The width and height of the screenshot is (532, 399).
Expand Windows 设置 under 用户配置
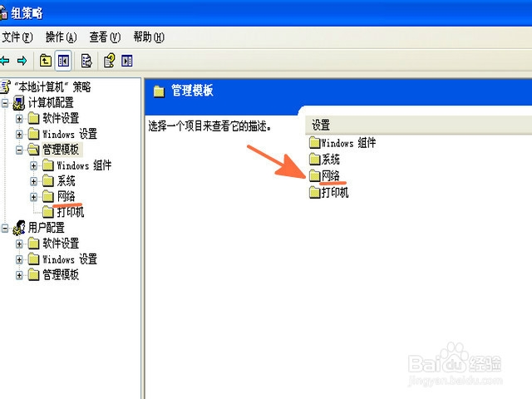pyautogui.click(x=19, y=259)
